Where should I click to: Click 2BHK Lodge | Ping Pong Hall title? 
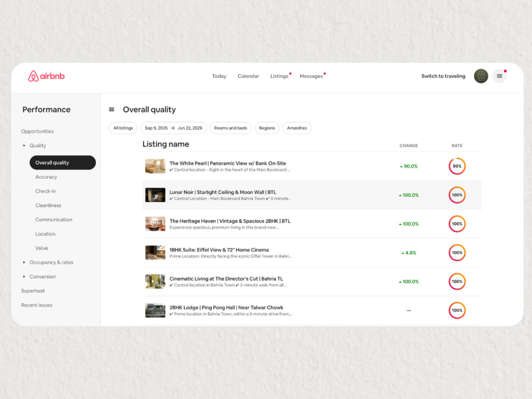tap(226, 307)
